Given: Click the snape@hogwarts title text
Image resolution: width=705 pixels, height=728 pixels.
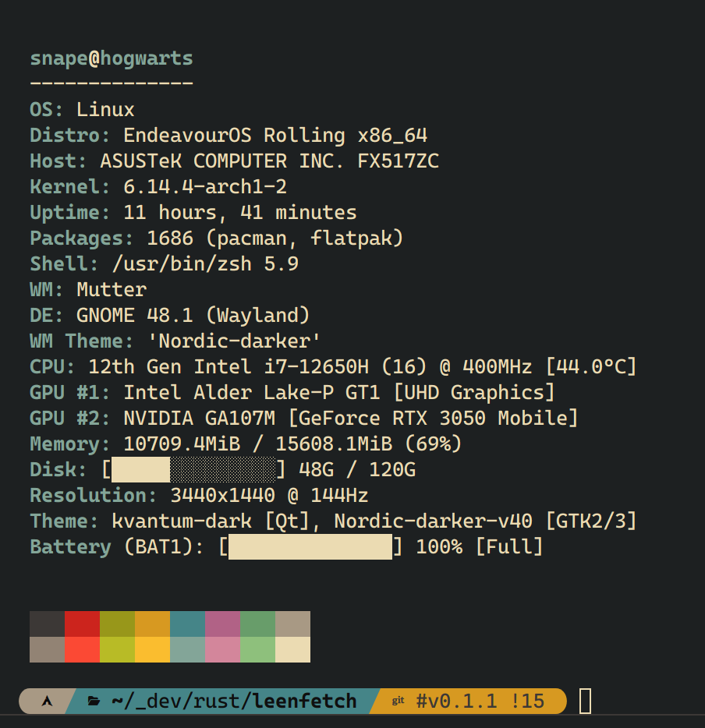Looking at the screenshot, I should 112,58.
